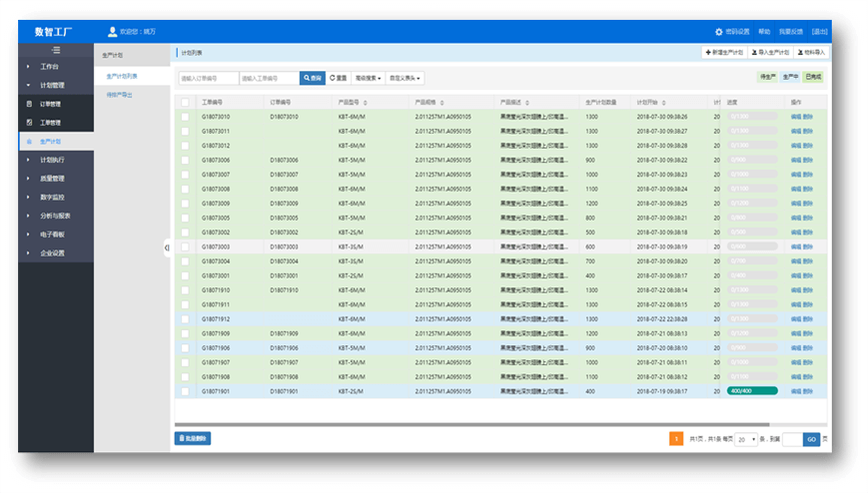The image size is (868, 493).
Task: Expand the 企业设置 sidebar menu
Action: pos(55,253)
